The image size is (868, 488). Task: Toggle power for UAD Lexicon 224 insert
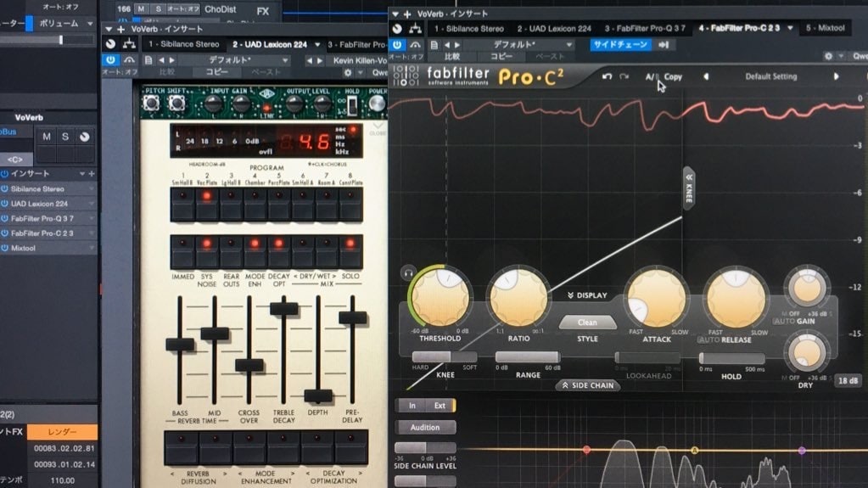coord(4,204)
